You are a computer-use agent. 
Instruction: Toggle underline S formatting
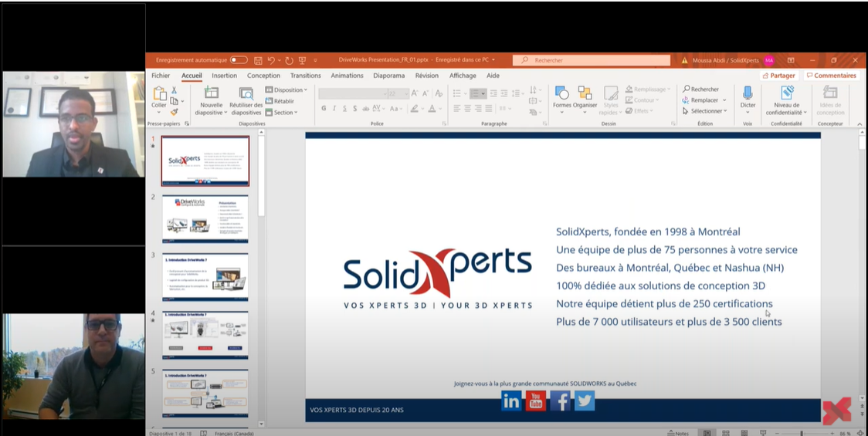[344, 109]
